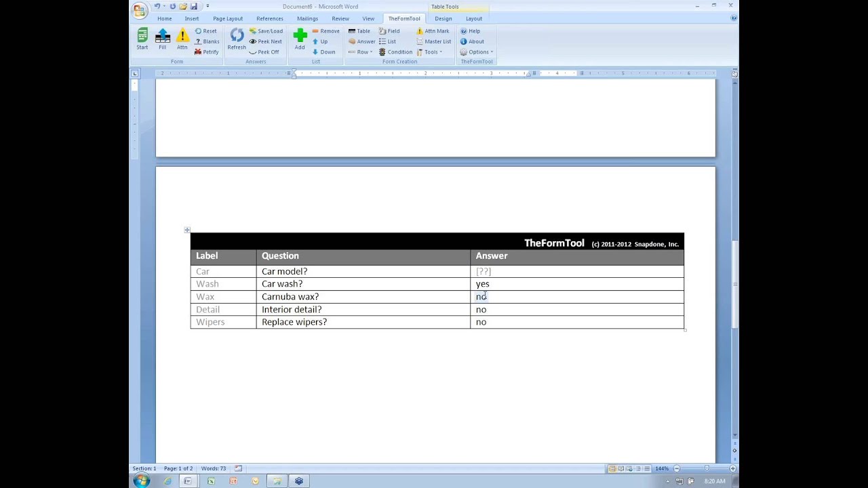Click the Redo button in Quick Access

pos(173,6)
